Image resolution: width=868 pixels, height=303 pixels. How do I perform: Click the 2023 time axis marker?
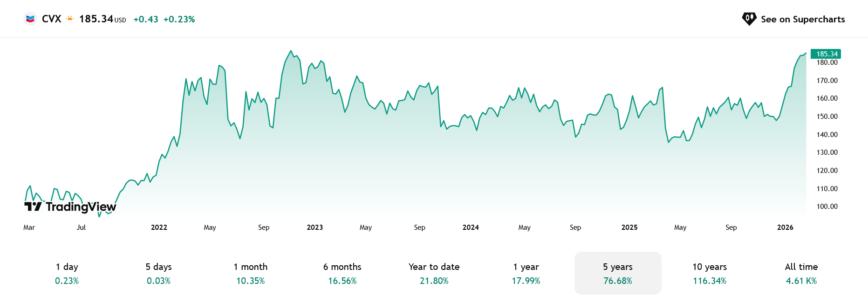(315, 227)
